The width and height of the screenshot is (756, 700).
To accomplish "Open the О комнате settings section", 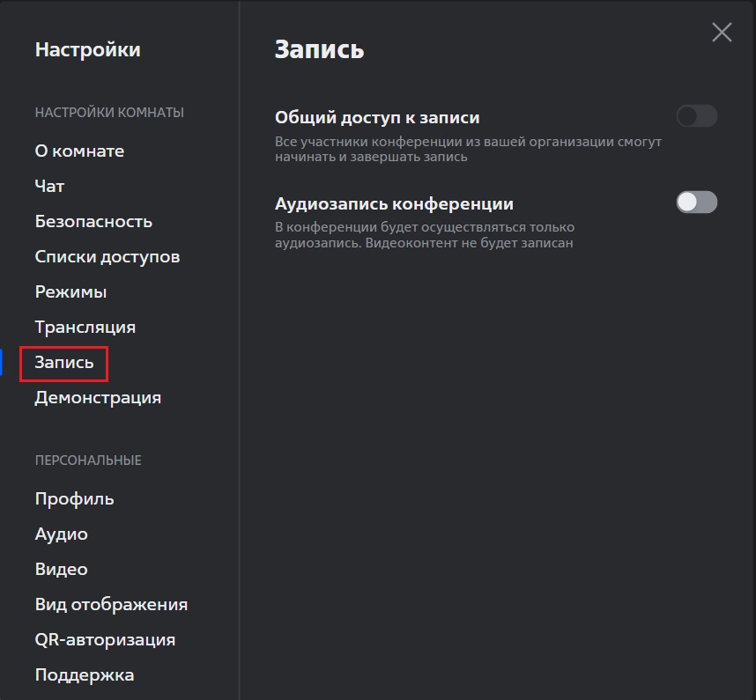I will (79, 151).
